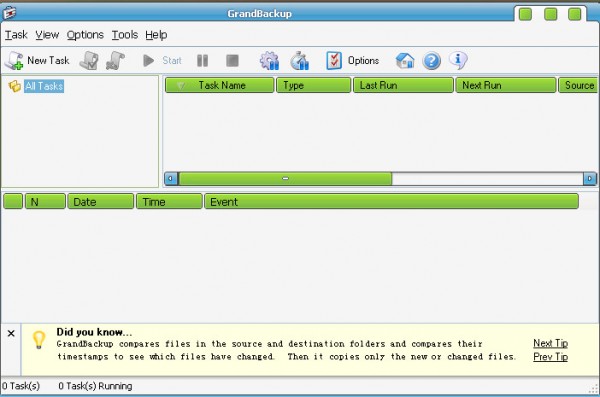
Task: Open Options from the toolbar
Action: [x=352, y=60]
